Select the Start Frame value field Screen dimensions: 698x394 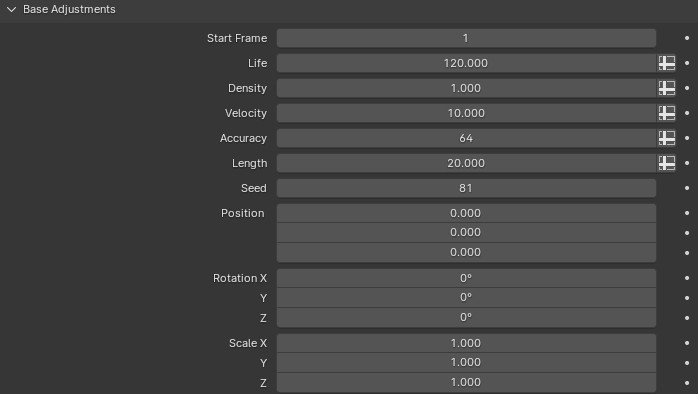tap(466, 38)
